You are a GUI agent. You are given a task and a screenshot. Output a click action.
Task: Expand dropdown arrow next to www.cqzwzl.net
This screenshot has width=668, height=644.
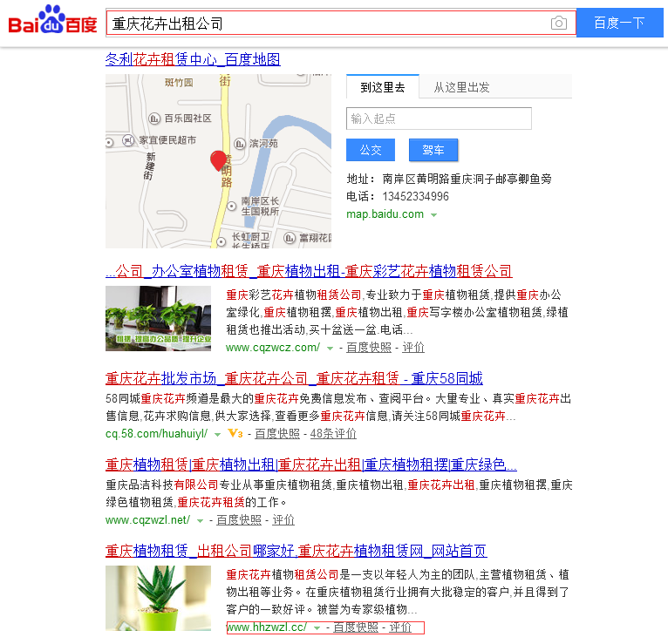point(200,520)
